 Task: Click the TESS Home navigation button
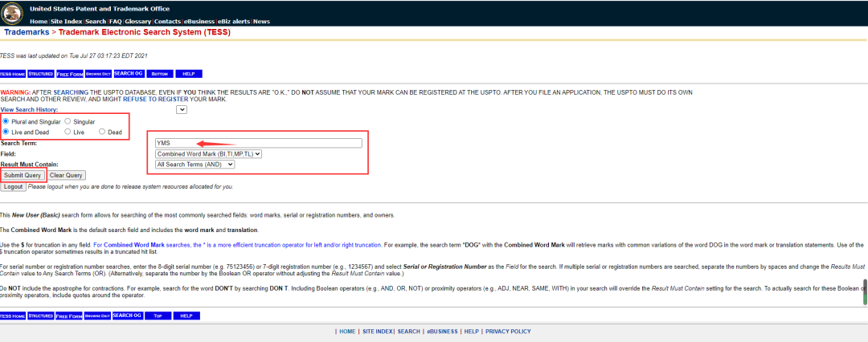tap(12, 74)
